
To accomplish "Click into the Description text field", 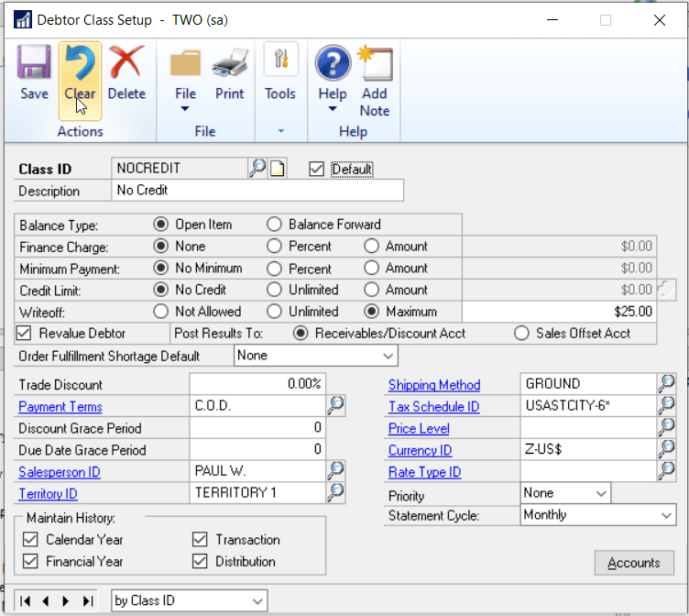I will coord(257,191).
